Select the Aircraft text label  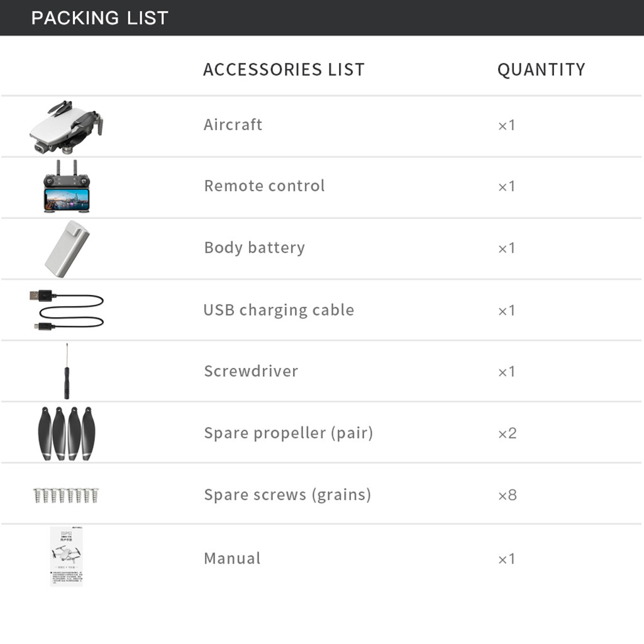pos(233,125)
